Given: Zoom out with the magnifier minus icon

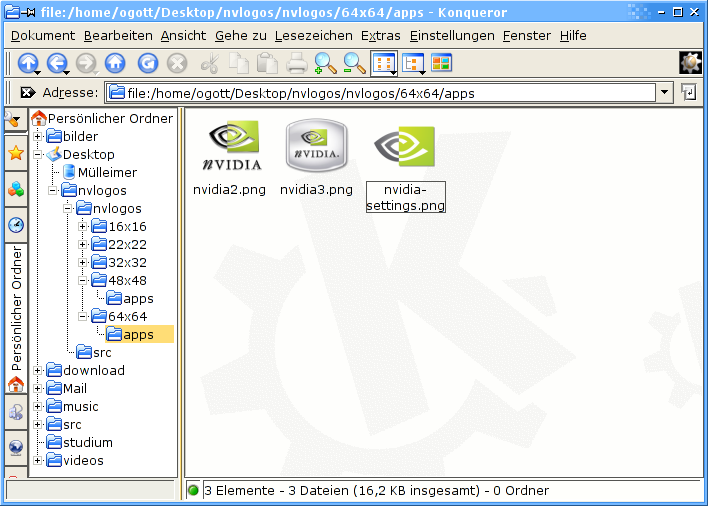Looking at the screenshot, I should pyautogui.click(x=354, y=63).
